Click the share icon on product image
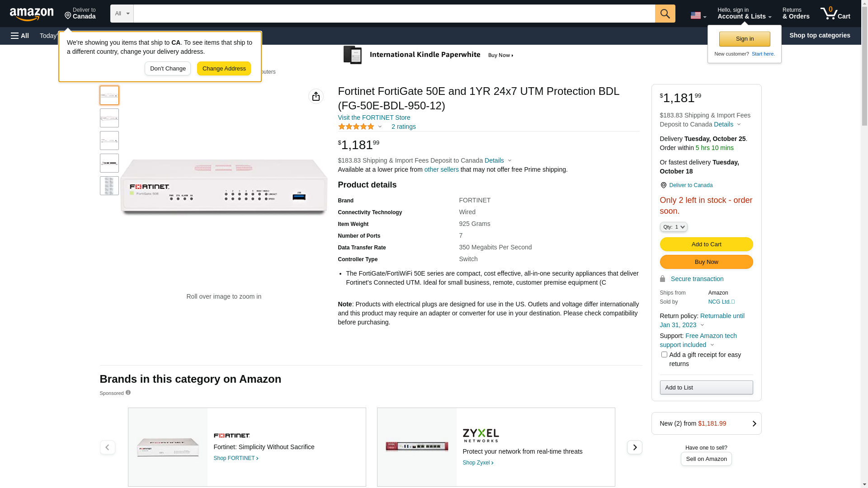Screen dimensions: 868x488 click(316, 96)
